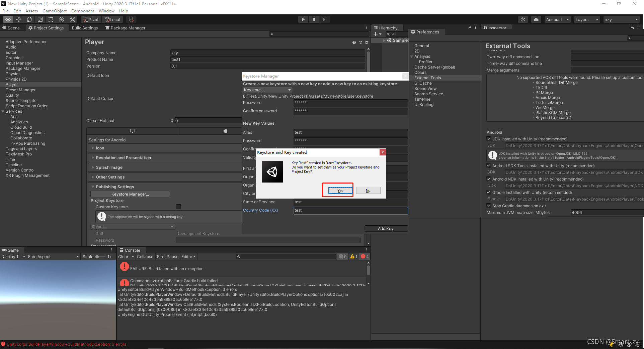Click the Country Code (XX) input field
This screenshot has width=644, height=349.
[x=350, y=210]
